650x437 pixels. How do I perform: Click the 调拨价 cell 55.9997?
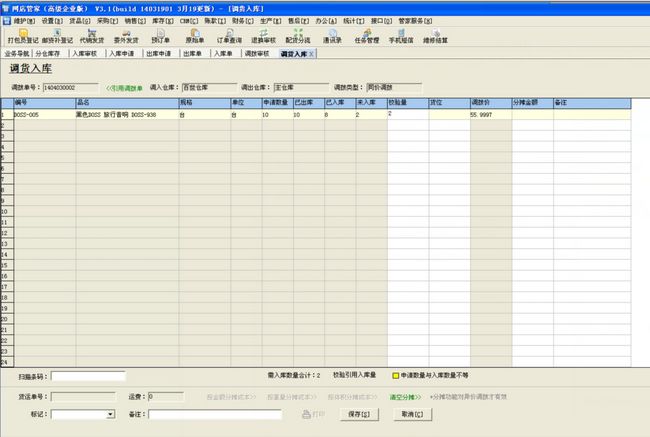[x=491, y=114]
